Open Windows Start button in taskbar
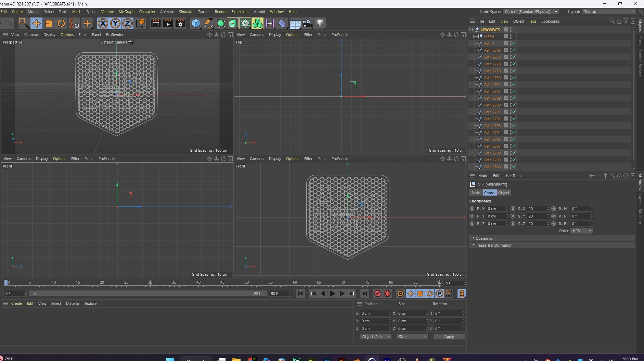644x361 pixels. coord(170,359)
